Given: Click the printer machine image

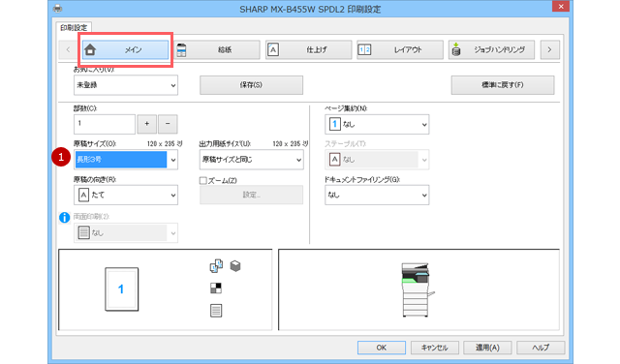Looking at the screenshot, I should (x=418, y=289).
